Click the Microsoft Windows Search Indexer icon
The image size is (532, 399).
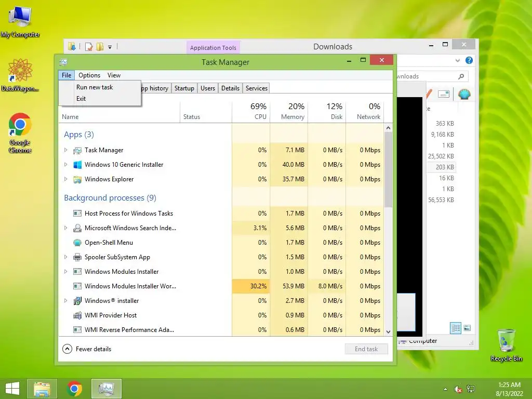coord(77,228)
